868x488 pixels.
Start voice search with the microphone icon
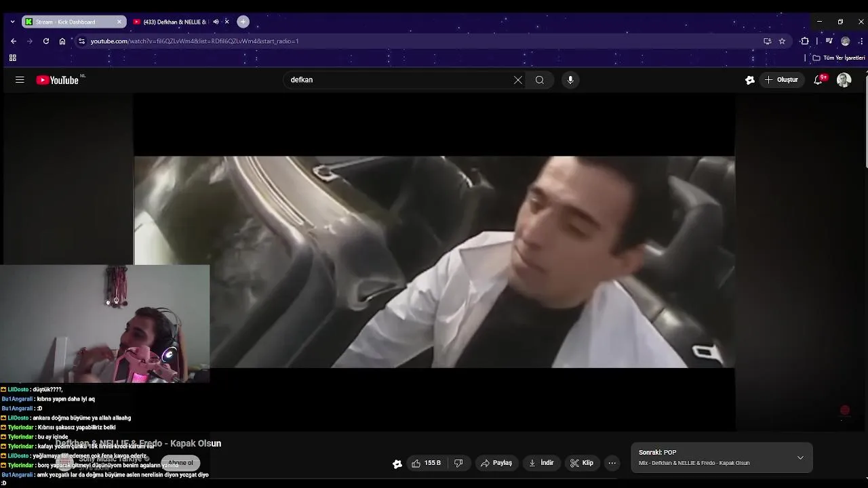[x=570, y=80]
